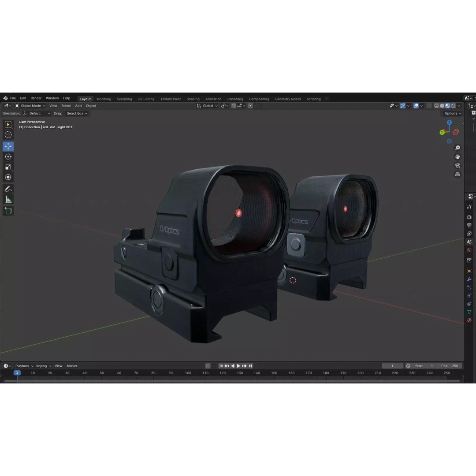The image size is (476, 476).
Task: Switch to the Modeling workspace tab
Action: click(104, 99)
